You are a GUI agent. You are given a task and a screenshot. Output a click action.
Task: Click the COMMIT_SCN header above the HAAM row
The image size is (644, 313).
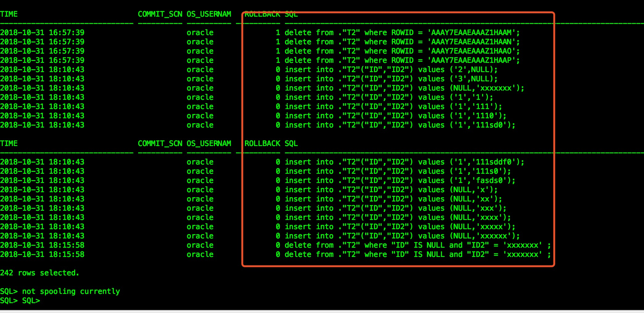coord(160,14)
